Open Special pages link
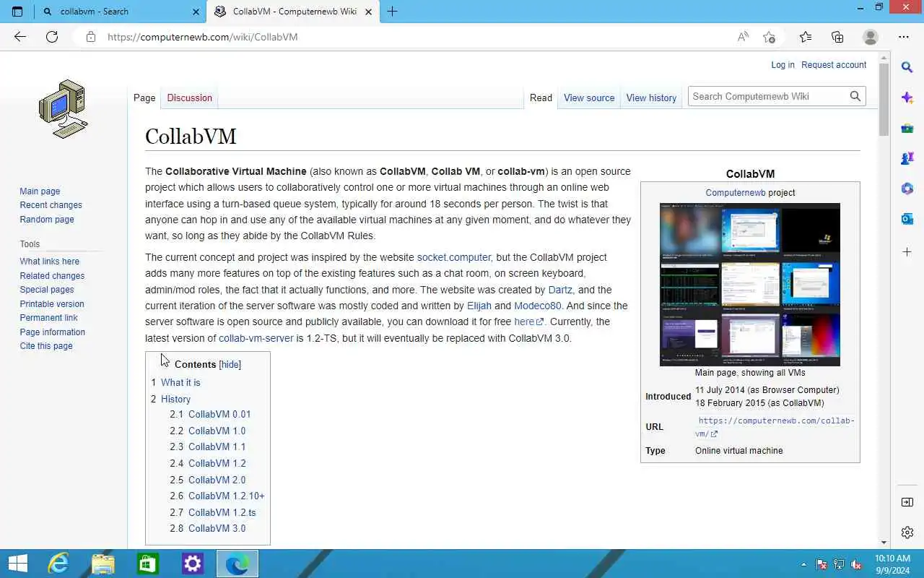924x578 pixels. point(47,290)
